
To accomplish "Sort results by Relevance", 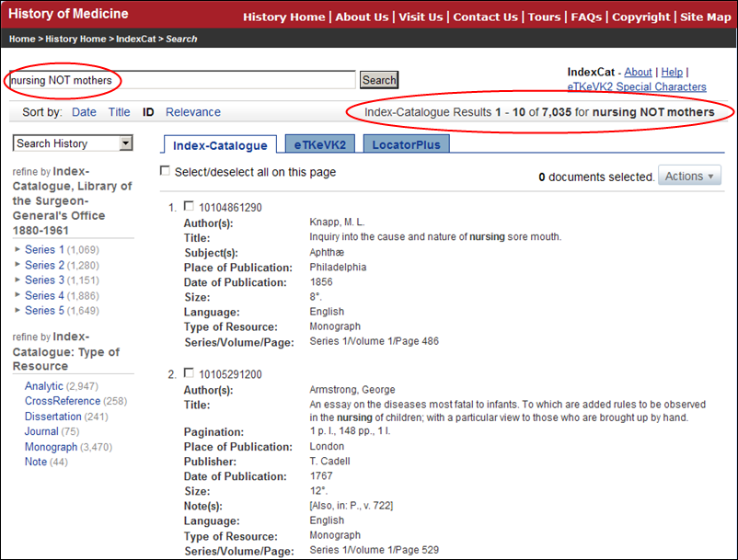I will pos(193,112).
